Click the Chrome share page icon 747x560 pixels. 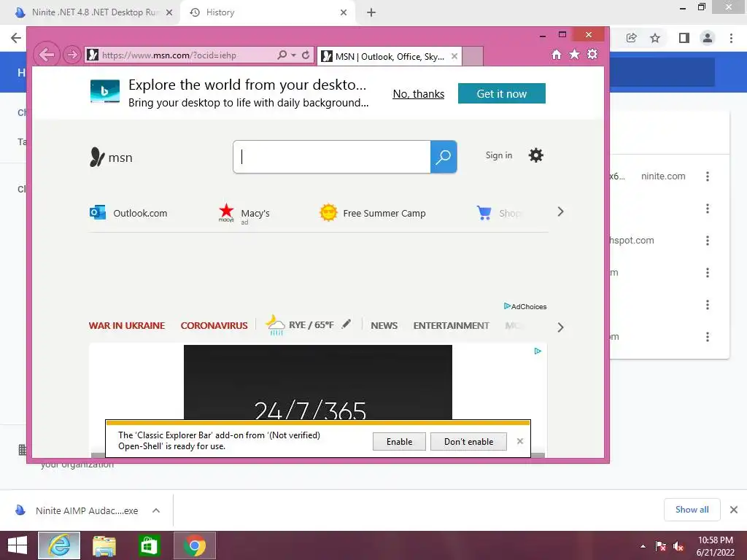pos(632,38)
